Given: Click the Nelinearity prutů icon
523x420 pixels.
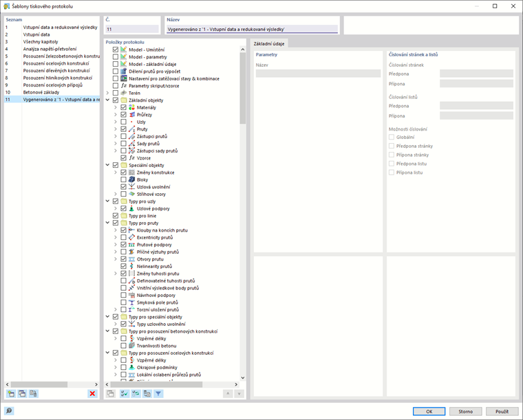Looking at the screenshot, I should point(131,266).
